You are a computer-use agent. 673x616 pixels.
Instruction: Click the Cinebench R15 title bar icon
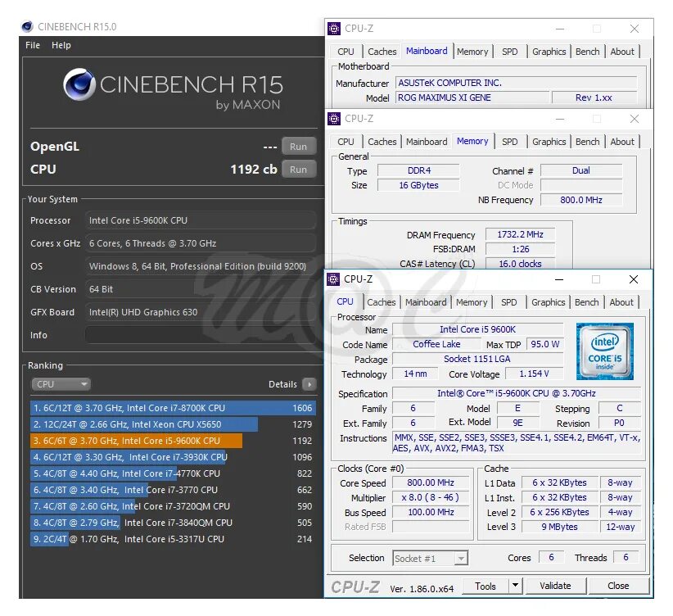[x=27, y=27]
